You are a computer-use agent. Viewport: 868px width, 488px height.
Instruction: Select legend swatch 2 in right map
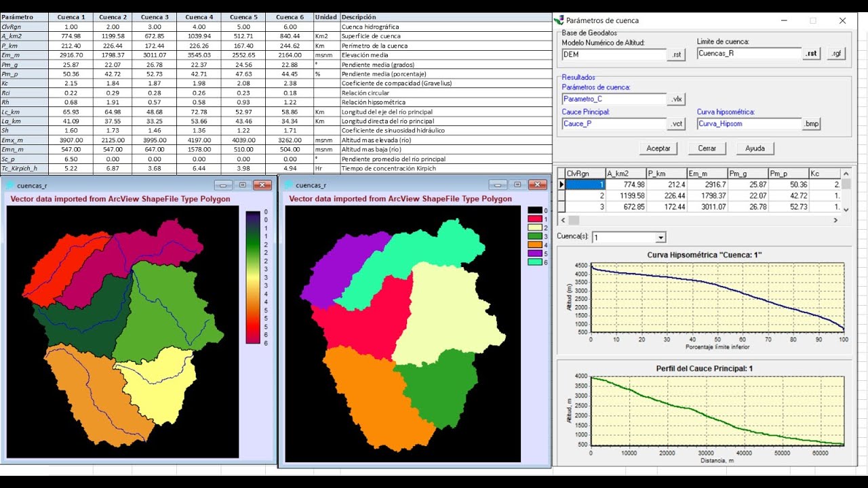coord(534,228)
